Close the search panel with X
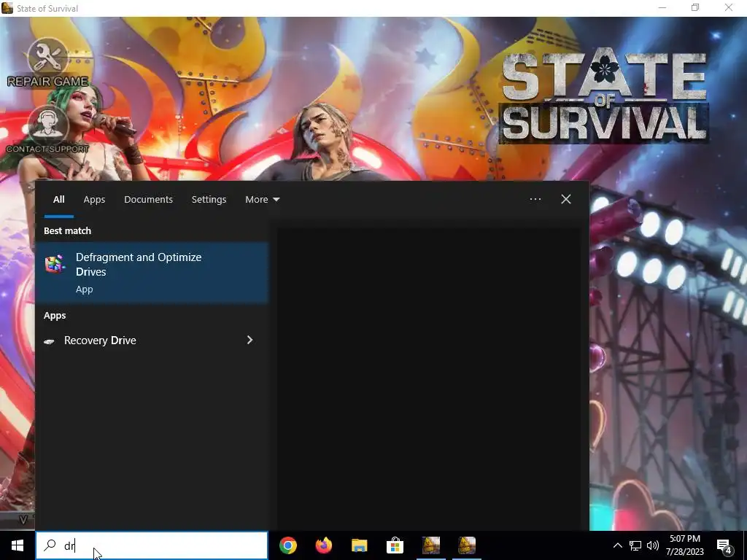Viewport: 747px width, 560px height. click(565, 199)
